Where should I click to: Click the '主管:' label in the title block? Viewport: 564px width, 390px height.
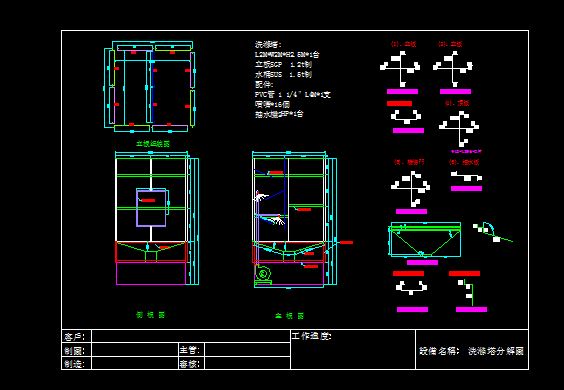[190, 350]
